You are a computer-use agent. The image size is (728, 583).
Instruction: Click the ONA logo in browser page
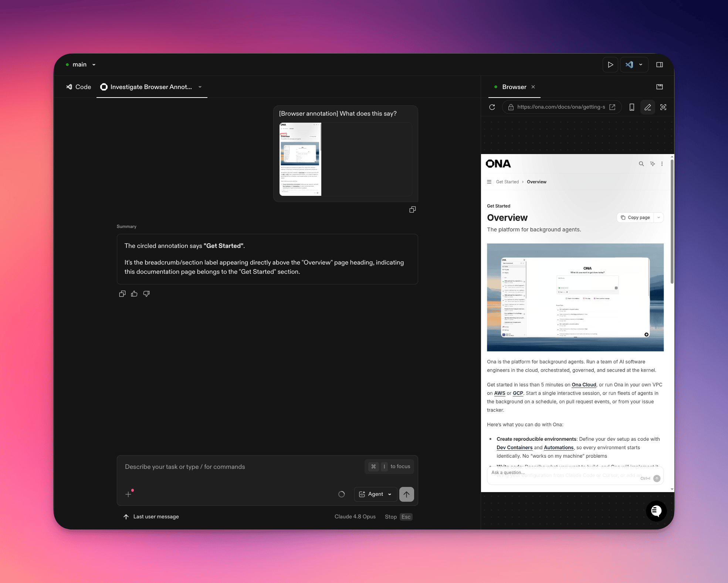[498, 164]
